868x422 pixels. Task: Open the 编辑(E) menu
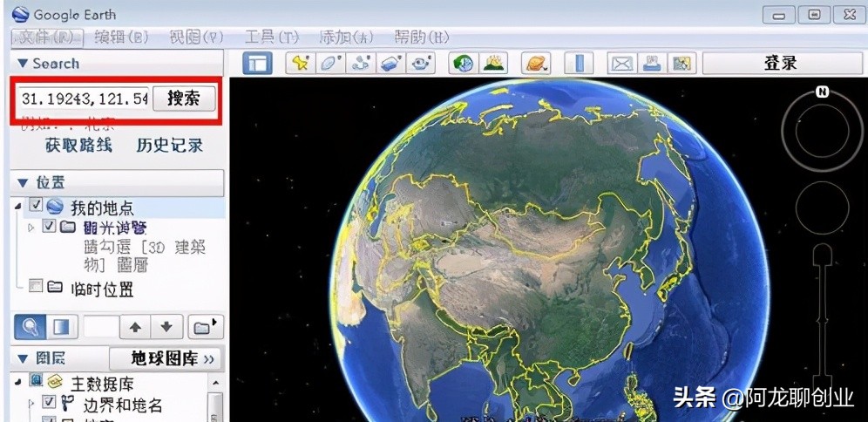pos(122,37)
